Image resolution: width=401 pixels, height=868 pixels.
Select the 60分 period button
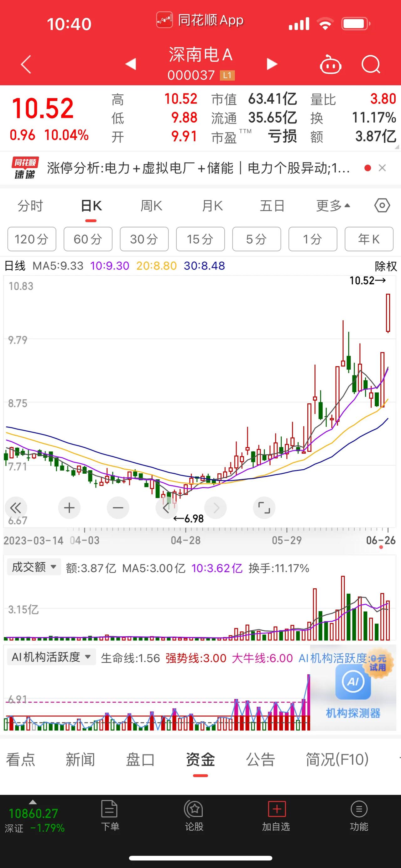pos(88,239)
